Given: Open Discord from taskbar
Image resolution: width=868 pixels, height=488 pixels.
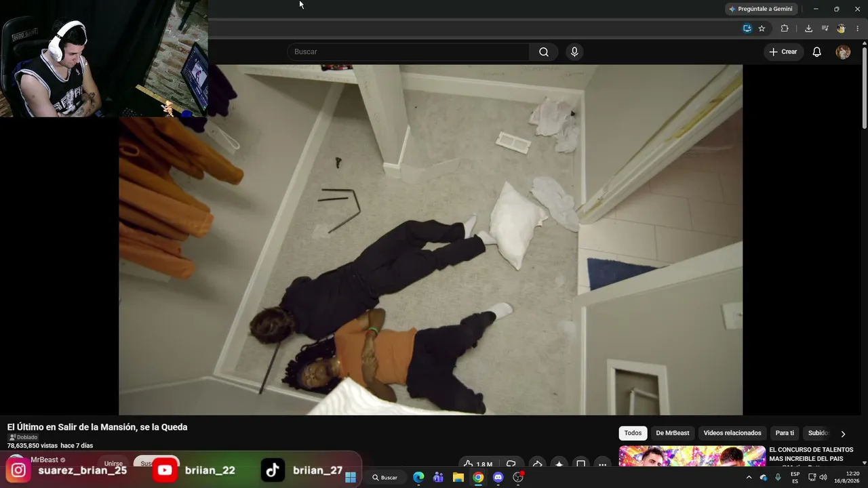Looking at the screenshot, I should 498,477.
